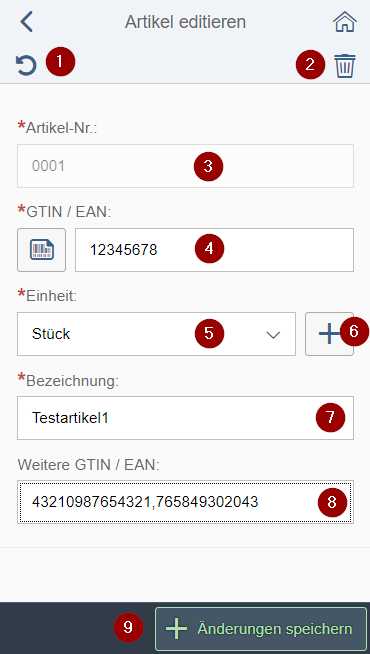Click the Artikel editieren page title
This screenshot has height=654, width=370.
click(x=185, y=22)
